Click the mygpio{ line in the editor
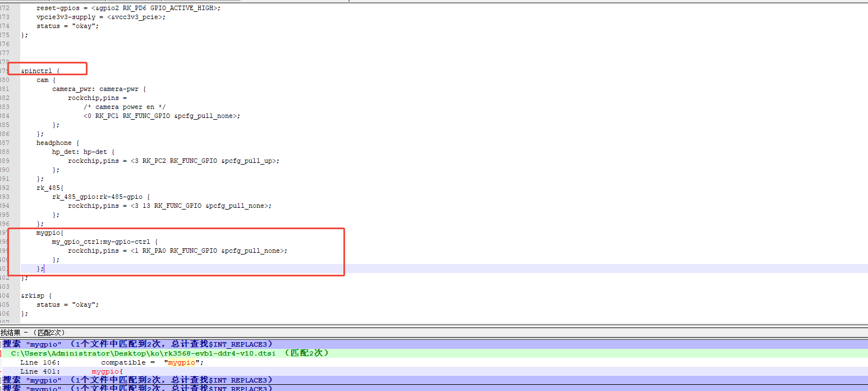This screenshot has height=391, width=868. pyautogui.click(x=50, y=233)
